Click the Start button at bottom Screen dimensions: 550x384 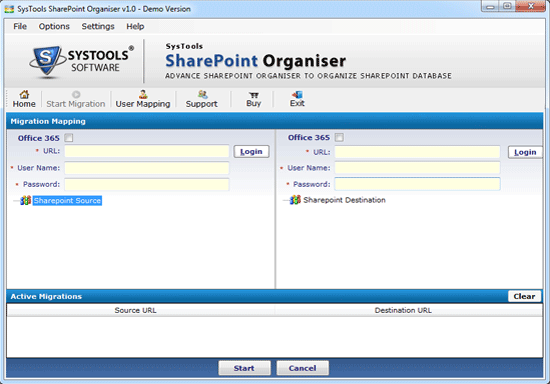(x=244, y=368)
